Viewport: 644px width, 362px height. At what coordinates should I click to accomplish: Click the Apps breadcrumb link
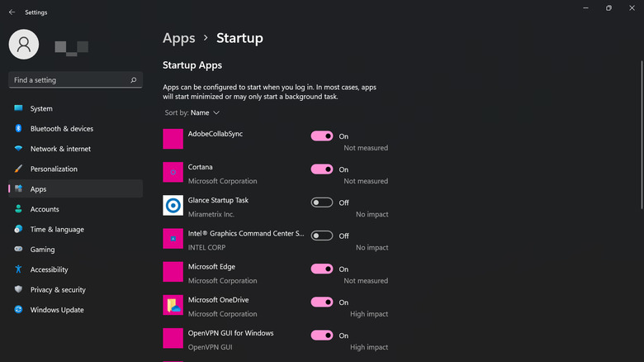coord(179,38)
